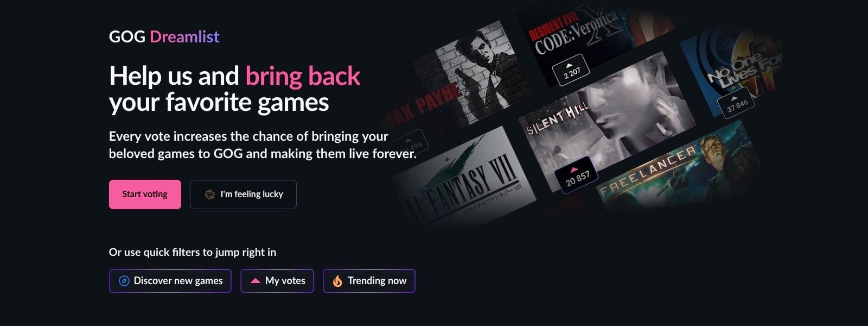This screenshot has width=868, height=326.
Task: Click the 2 207 vote badge
Action: (571, 70)
